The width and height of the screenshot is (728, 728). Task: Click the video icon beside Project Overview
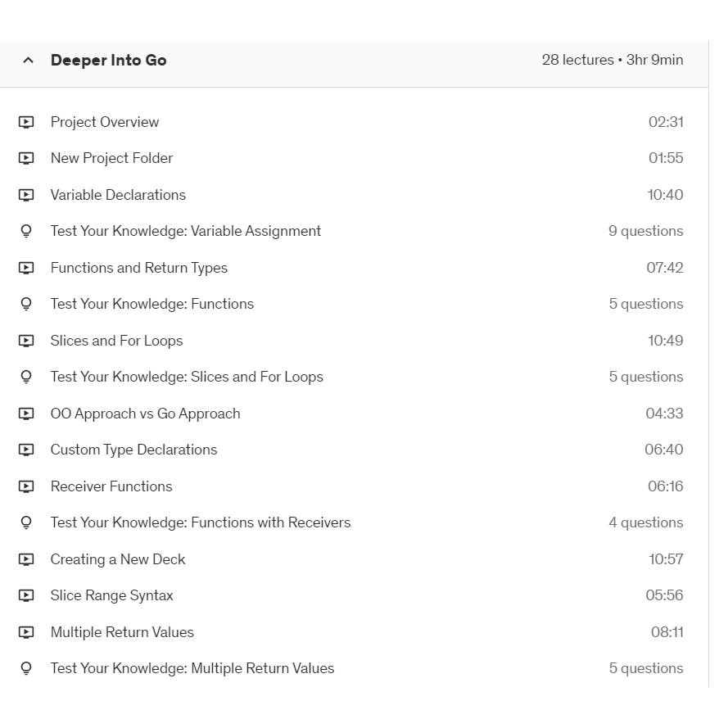coord(26,122)
